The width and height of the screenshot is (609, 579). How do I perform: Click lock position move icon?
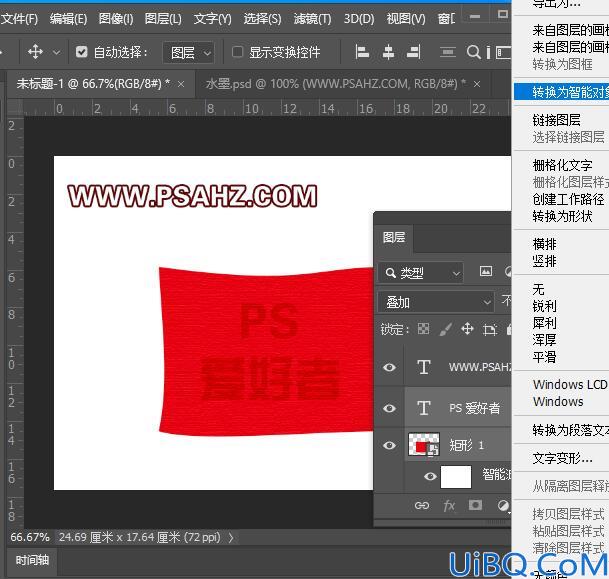467,329
